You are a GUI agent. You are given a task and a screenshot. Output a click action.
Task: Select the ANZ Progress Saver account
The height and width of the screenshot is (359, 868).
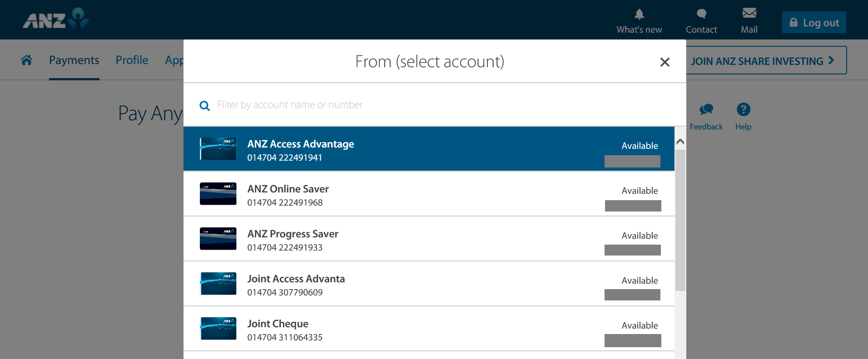[x=429, y=239]
